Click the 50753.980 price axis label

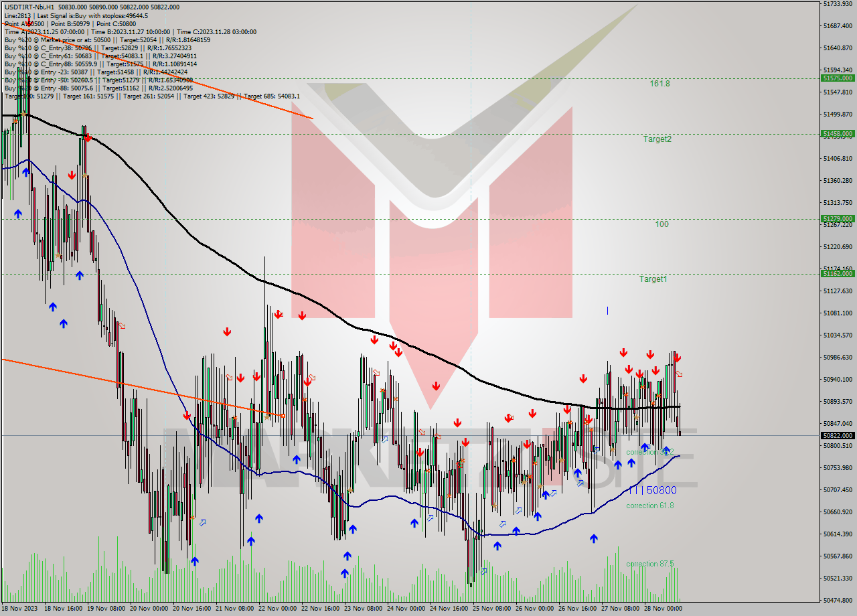(x=837, y=468)
